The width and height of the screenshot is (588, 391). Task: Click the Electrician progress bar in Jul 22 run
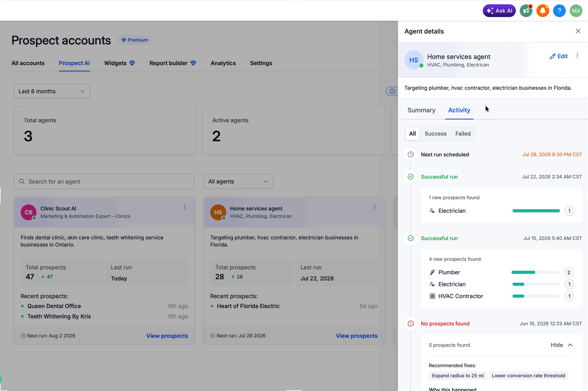pos(536,211)
